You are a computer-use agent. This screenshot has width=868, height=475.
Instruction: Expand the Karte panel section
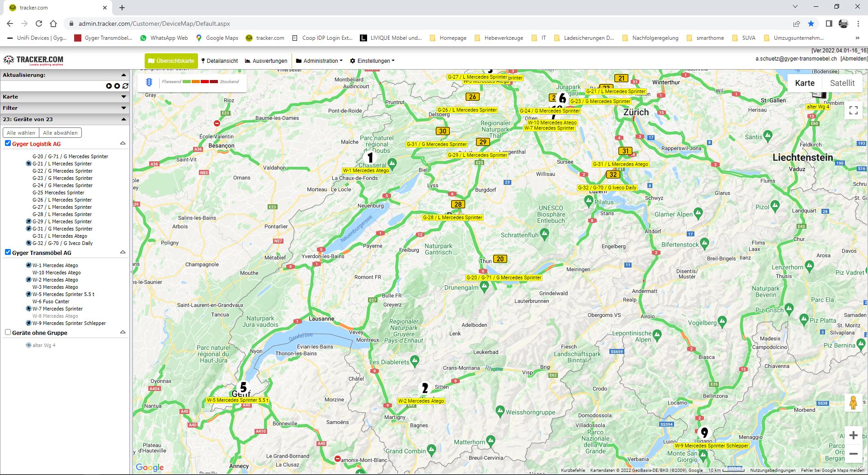point(123,97)
